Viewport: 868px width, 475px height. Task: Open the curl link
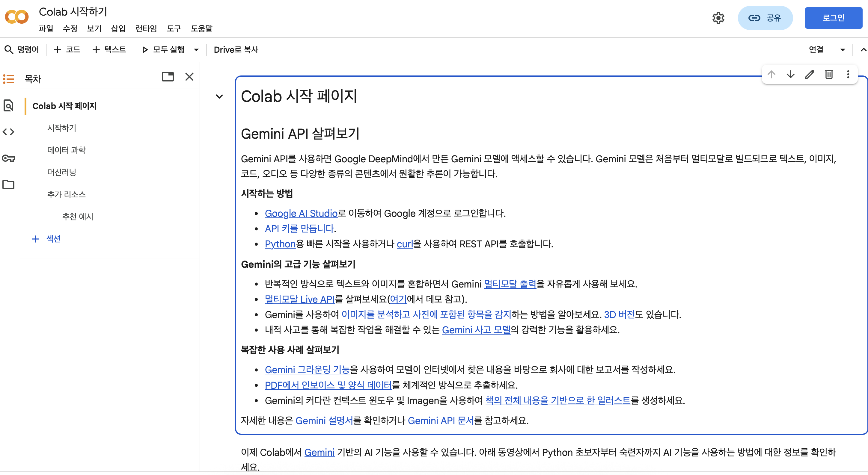[x=405, y=244]
